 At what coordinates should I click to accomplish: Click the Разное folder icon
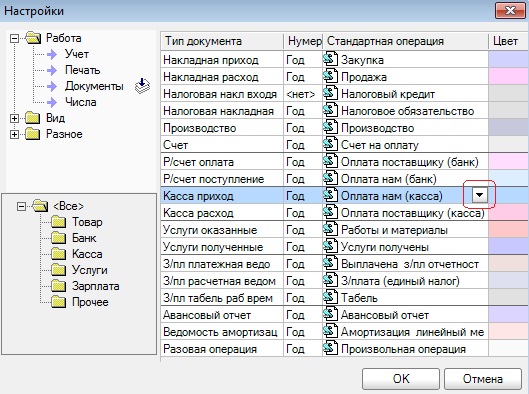click(x=33, y=134)
